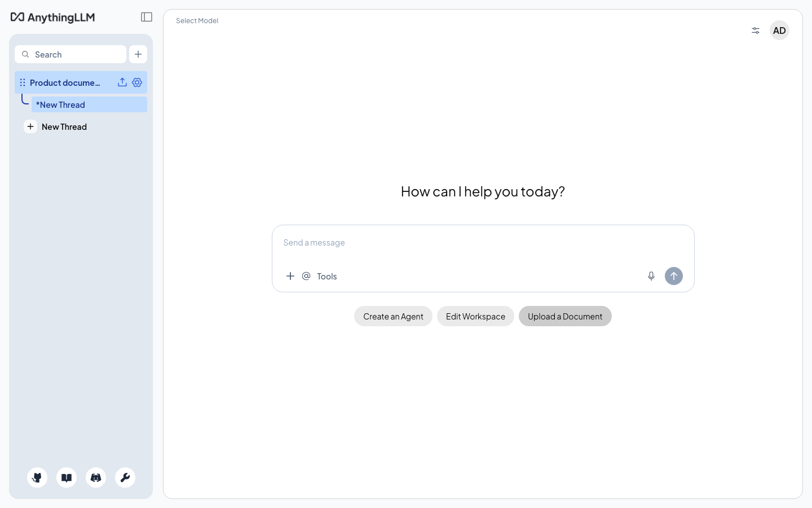Open the documentation book icon
This screenshot has width=812, height=508.
(67, 478)
